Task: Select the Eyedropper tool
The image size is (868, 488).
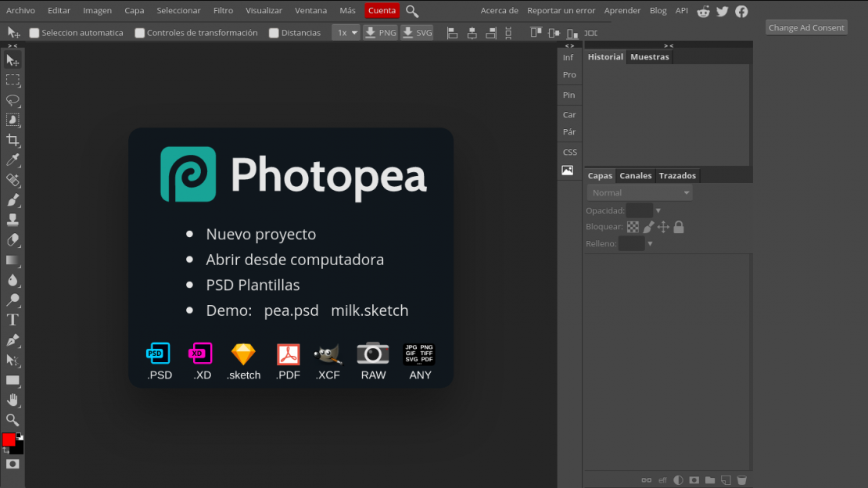Action: click(12, 160)
